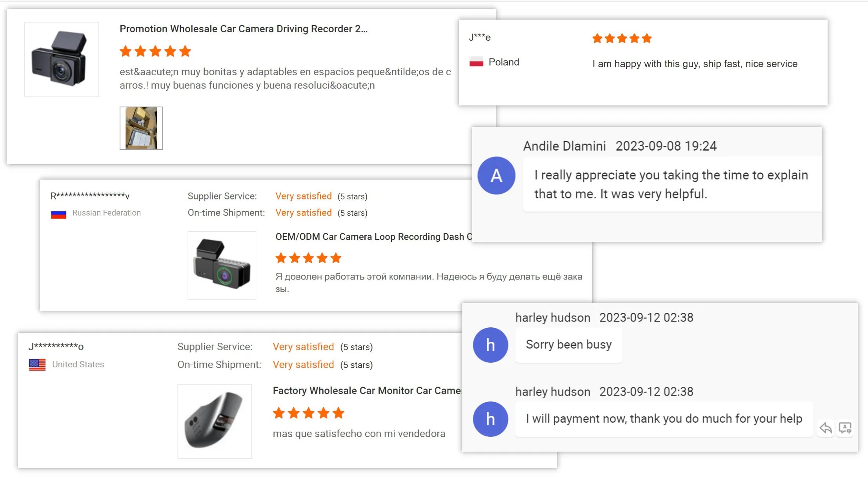
Task: Click Andile Dlamini's blue 'A' avatar
Action: (x=496, y=176)
